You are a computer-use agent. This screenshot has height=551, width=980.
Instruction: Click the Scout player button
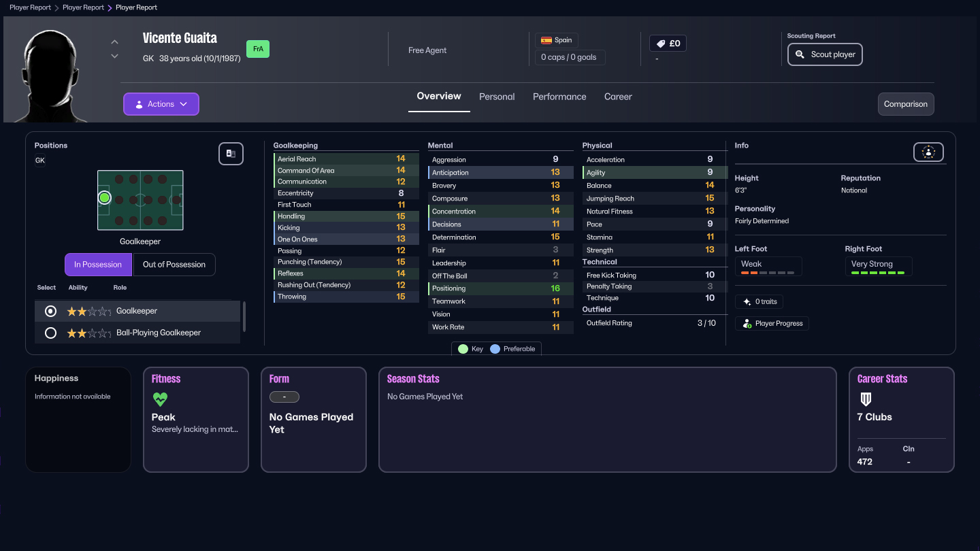point(825,54)
